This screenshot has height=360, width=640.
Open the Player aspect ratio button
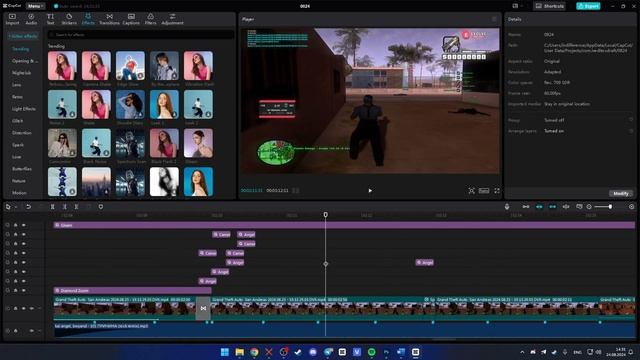coord(484,191)
